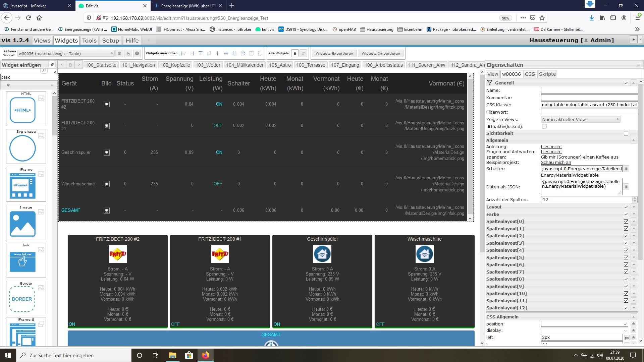Image resolution: width=644 pixels, height=362 pixels.
Task: Switch to the 103_Wetter view tab
Action: (208, 65)
